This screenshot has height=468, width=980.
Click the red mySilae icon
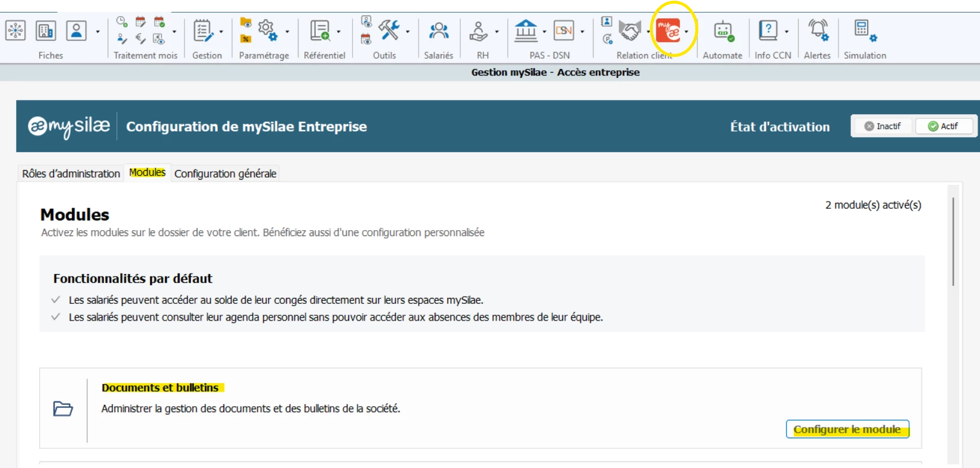(x=668, y=30)
